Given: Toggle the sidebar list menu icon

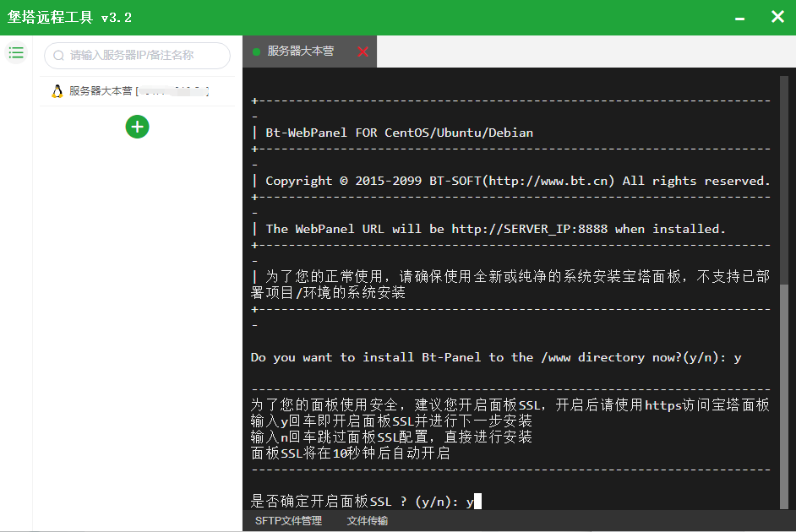Looking at the screenshot, I should click(16, 52).
